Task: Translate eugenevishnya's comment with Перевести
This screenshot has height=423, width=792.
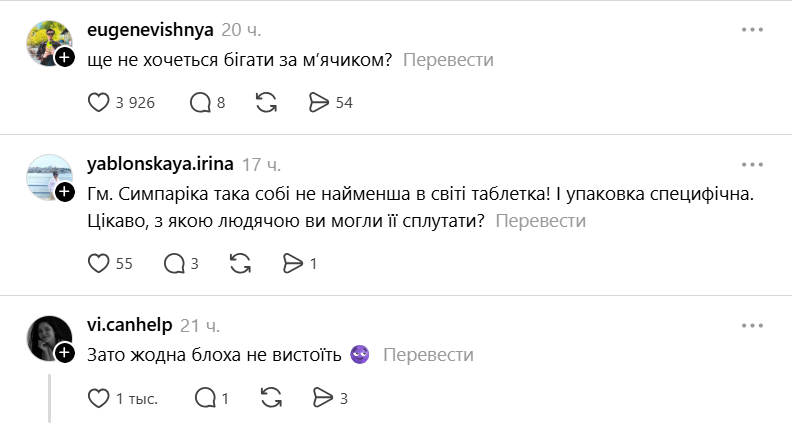Action: click(448, 60)
